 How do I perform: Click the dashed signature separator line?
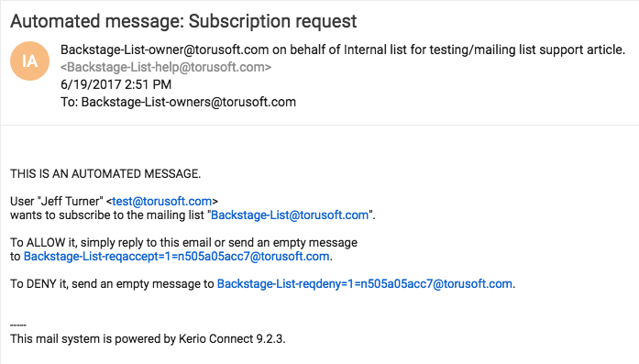tap(18, 325)
